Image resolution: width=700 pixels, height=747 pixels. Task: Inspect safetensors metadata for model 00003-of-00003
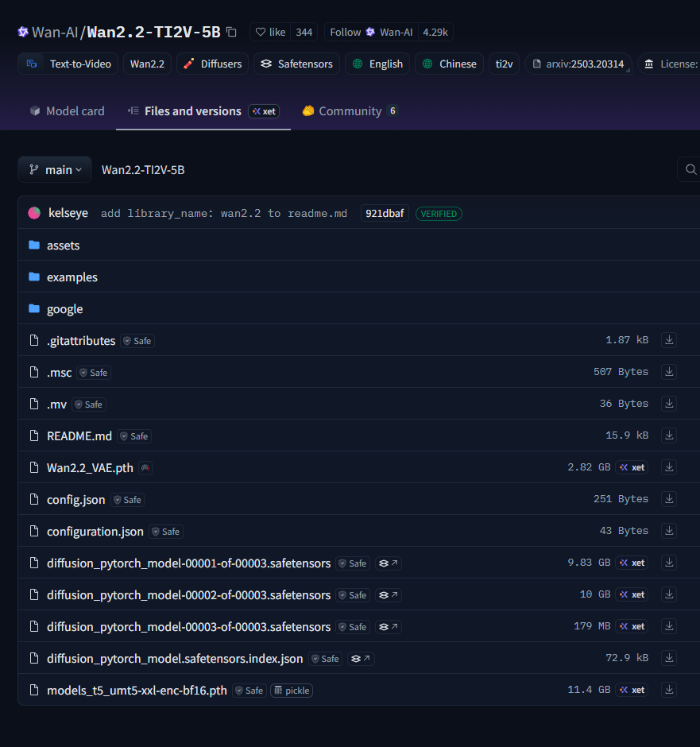click(x=388, y=627)
